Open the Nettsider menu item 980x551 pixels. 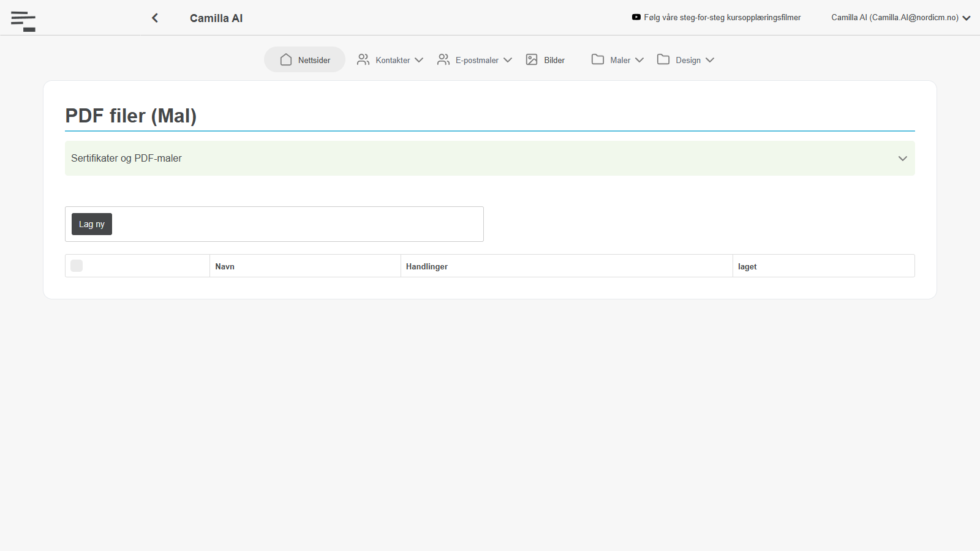[304, 59]
